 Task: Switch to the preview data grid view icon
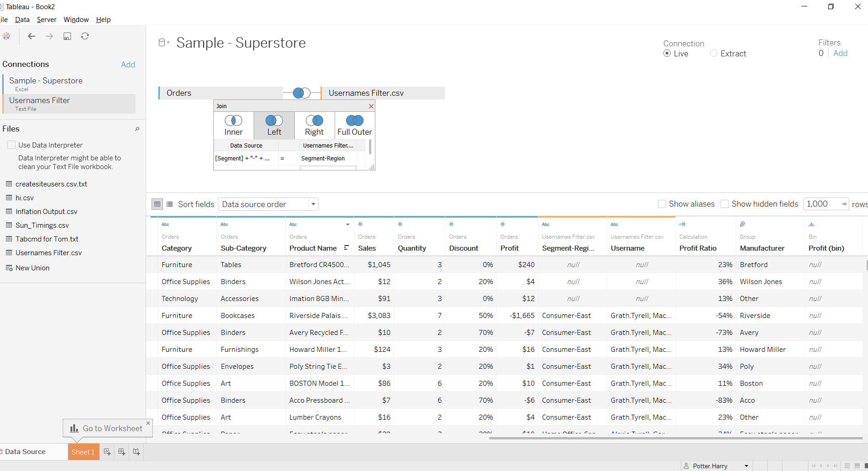pos(157,204)
